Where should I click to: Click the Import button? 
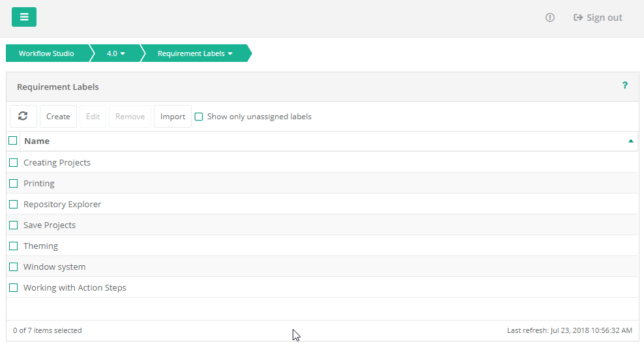[173, 116]
